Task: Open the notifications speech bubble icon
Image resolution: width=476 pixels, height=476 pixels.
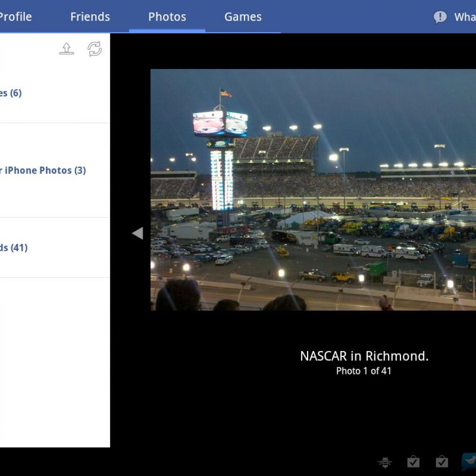Action: tap(440, 17)
